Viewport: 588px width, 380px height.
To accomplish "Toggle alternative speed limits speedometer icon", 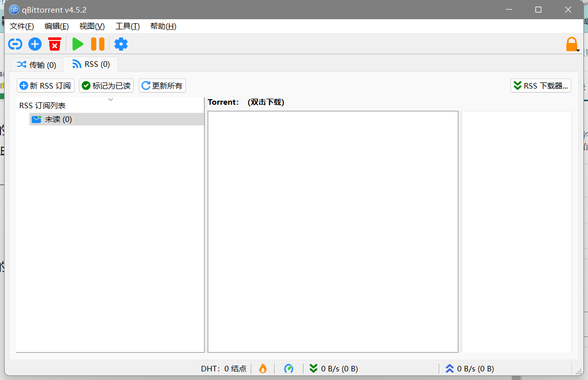I will click(x=289, y=368).
